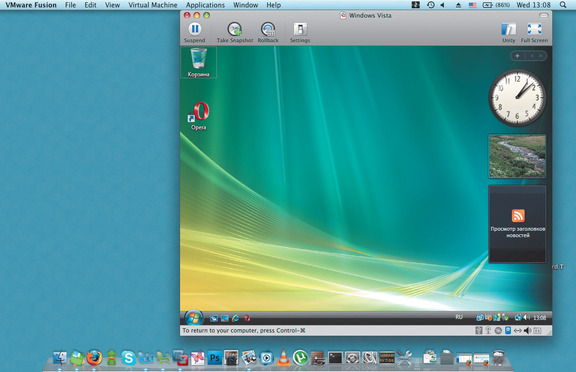The width and height of the screenshot is (576, 372).
Task: Open the Vista Start menu orb
Action: click(194, 317)
